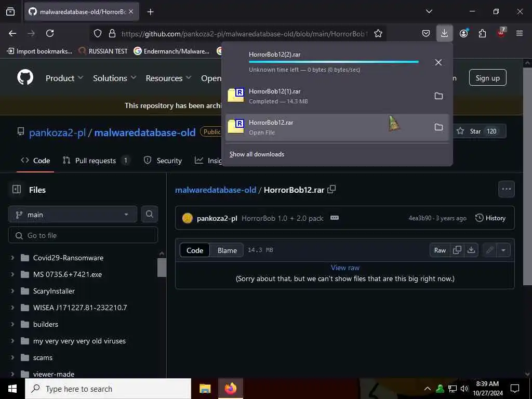
Task: Click Show all downloads
Action: pyautogui.click(x=257, y=154)
